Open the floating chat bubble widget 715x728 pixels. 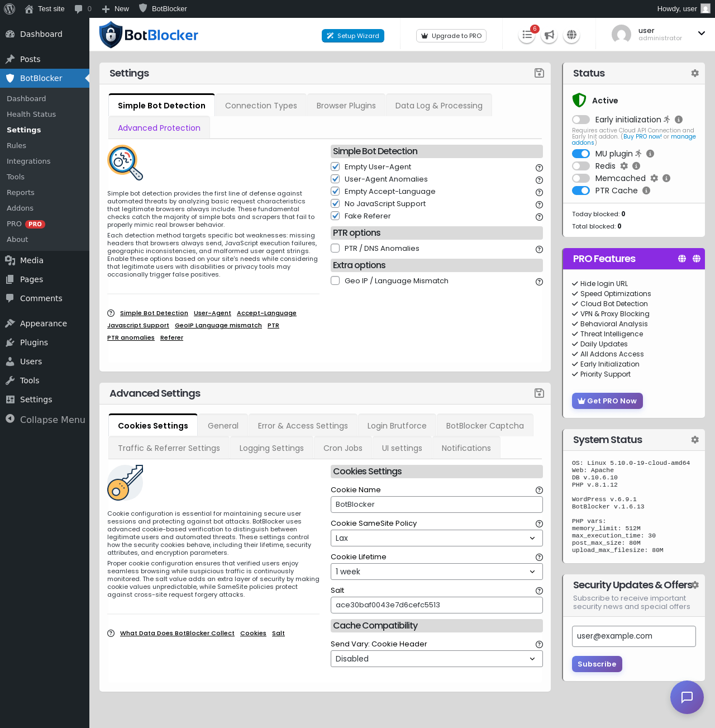coord(687,697)
